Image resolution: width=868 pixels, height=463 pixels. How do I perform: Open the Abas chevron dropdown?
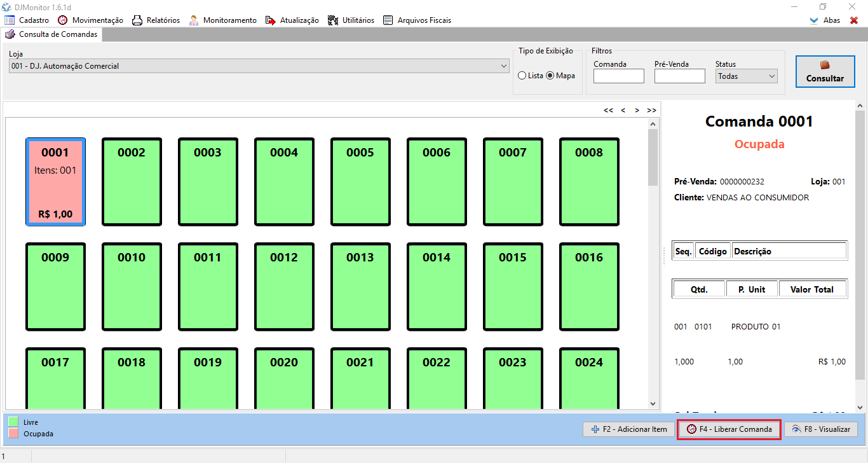[814, 20]
